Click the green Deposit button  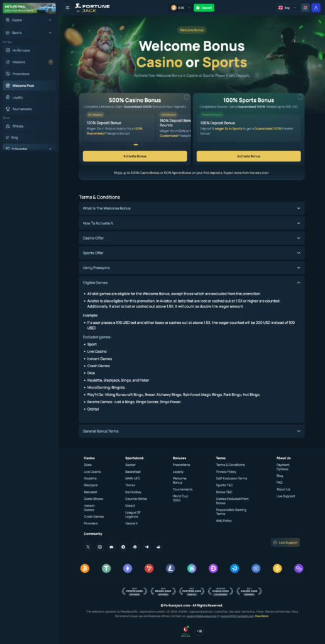[x=204, y=8]
